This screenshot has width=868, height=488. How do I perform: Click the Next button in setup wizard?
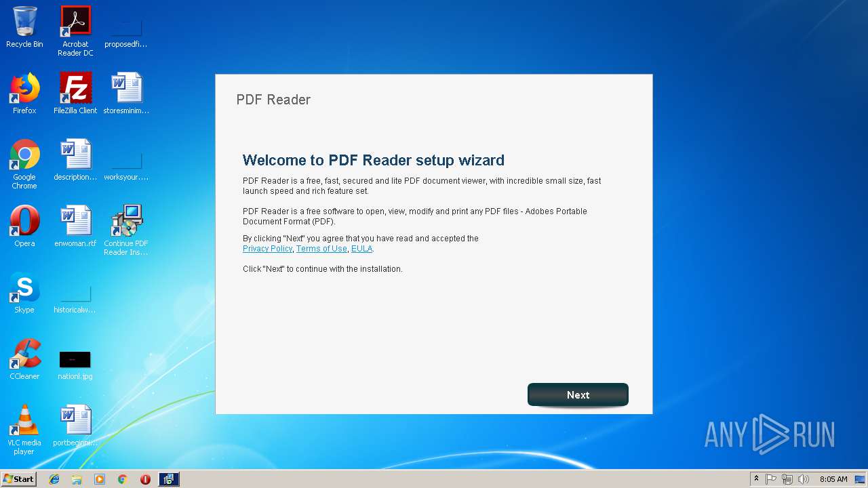(578, 394)
